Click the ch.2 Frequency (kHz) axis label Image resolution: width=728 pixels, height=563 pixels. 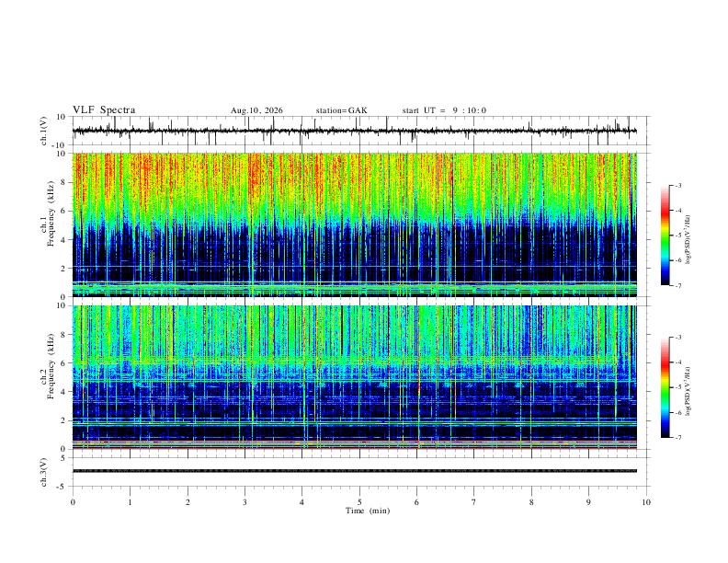click(51, 366)
